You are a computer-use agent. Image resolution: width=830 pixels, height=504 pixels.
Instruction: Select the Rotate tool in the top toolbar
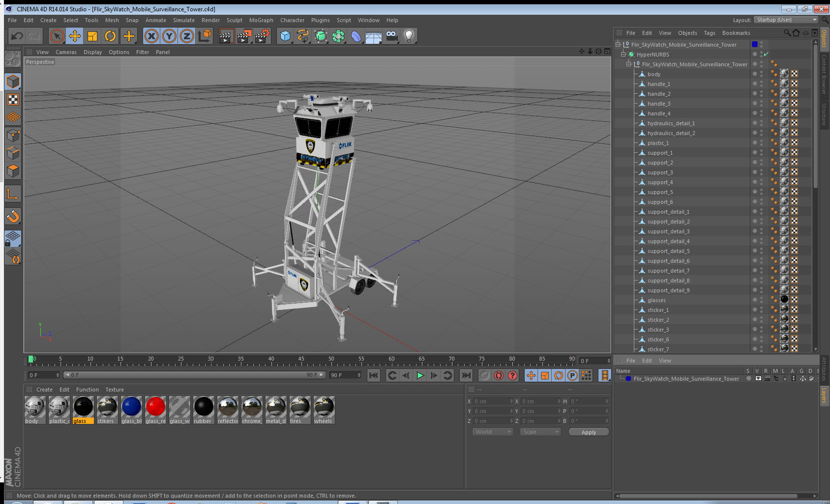(x=111, y=36)
